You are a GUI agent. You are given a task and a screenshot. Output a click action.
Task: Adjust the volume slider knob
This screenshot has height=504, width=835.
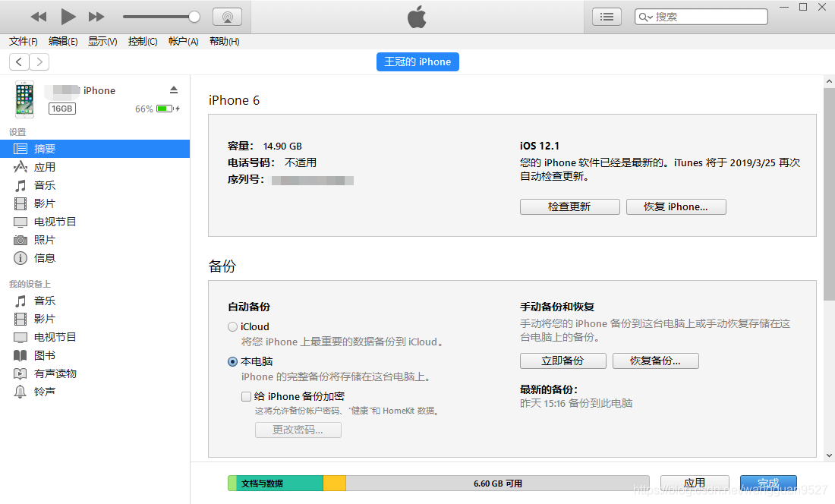(194, 17)
